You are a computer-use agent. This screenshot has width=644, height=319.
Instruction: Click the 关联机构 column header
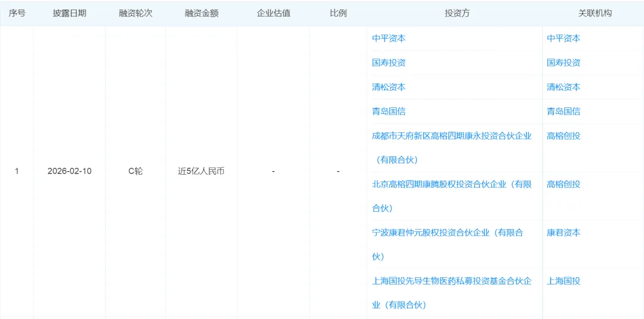tap(595, 13)
